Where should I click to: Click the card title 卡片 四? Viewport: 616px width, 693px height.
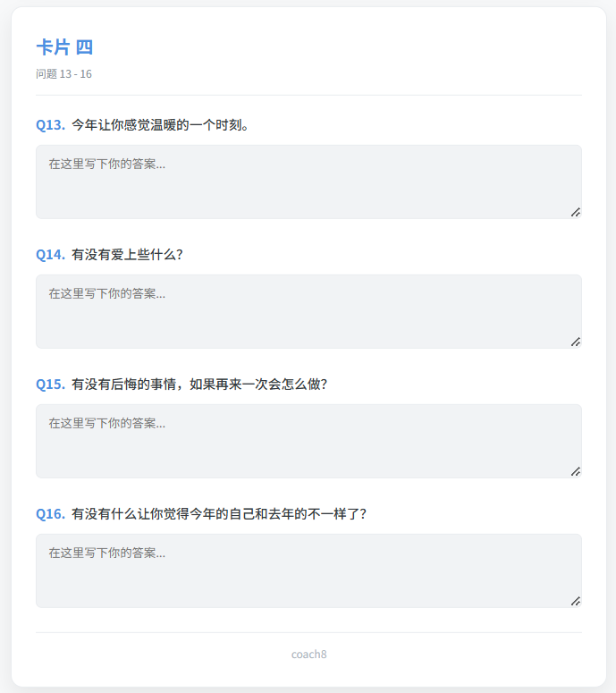click(64, 47)
